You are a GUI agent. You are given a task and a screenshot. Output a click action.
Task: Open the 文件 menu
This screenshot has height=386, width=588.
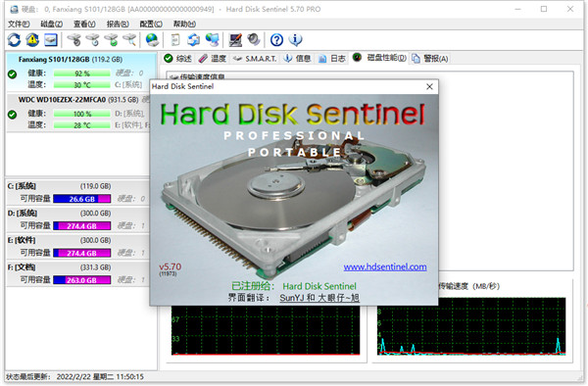19,24
